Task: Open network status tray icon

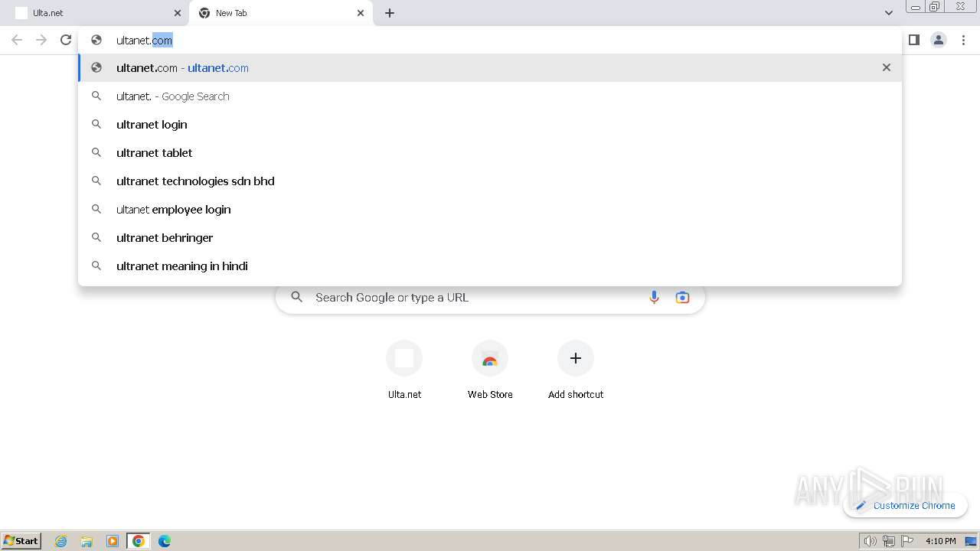Action: [x=889, y=541]
